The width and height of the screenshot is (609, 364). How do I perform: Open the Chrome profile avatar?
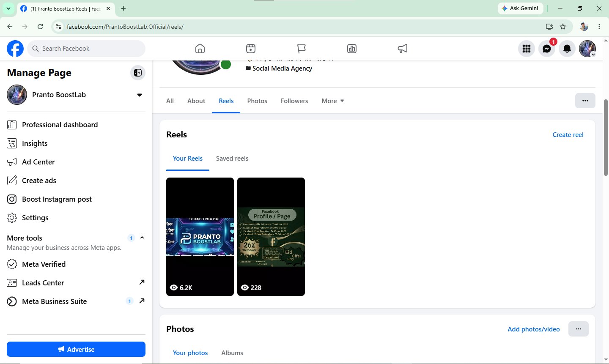pyautogui.click(x=584, y=27)
